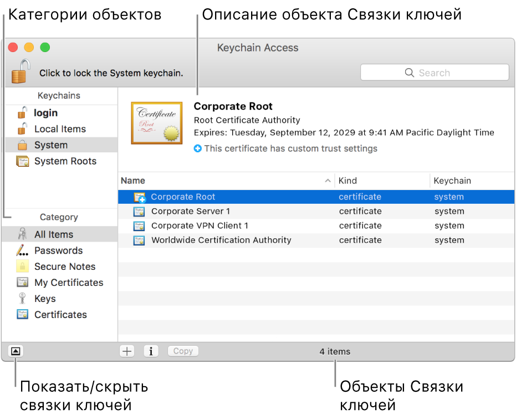Zoom the Keychain Access window with green button
The image size is (516, 420).
click(45, 48)
